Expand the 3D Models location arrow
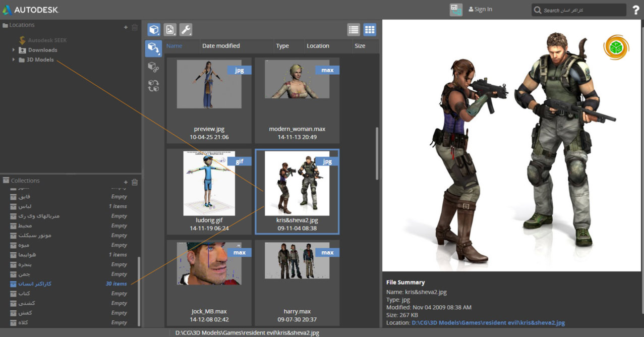644x337 pixels. [14, 60]
